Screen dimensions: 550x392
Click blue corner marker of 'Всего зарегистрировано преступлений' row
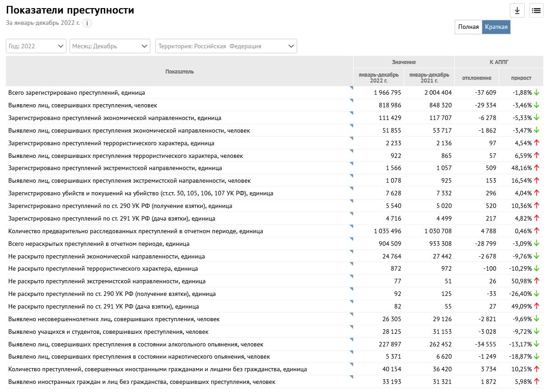[351, 88]
